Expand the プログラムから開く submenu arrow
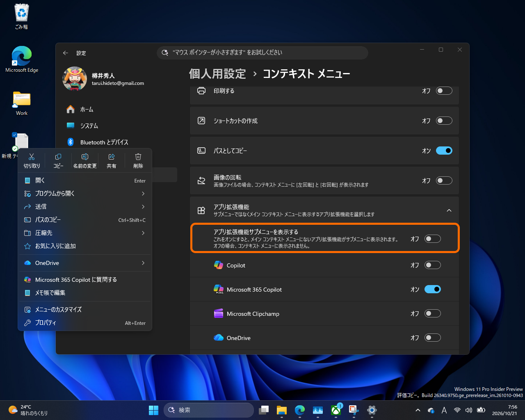The image size is (525, 420). tap(143, 194)
